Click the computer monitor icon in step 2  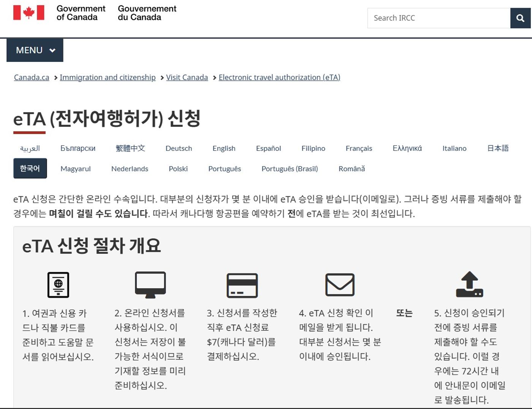150,284
